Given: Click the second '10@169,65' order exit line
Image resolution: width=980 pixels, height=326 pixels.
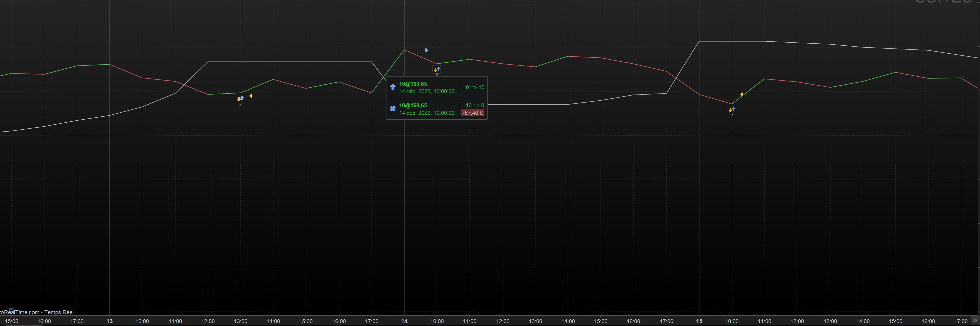Looking at the screenshot, I should (413, 105).
